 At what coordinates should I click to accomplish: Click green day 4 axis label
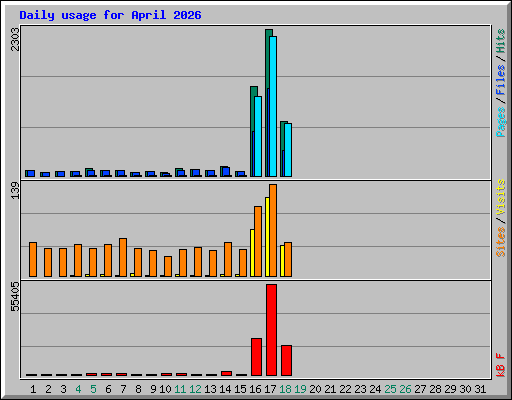tap(78, 389)
